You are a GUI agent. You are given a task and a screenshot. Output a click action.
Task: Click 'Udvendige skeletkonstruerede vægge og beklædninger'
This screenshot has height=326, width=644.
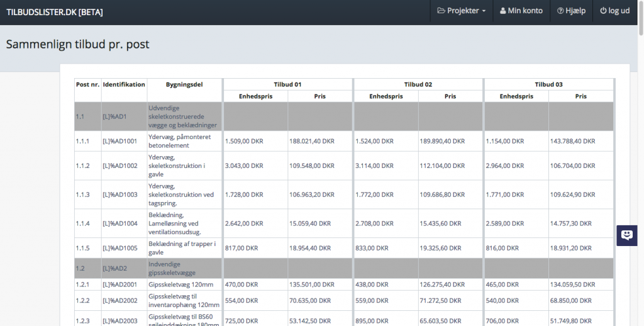[x=183, y=117]
